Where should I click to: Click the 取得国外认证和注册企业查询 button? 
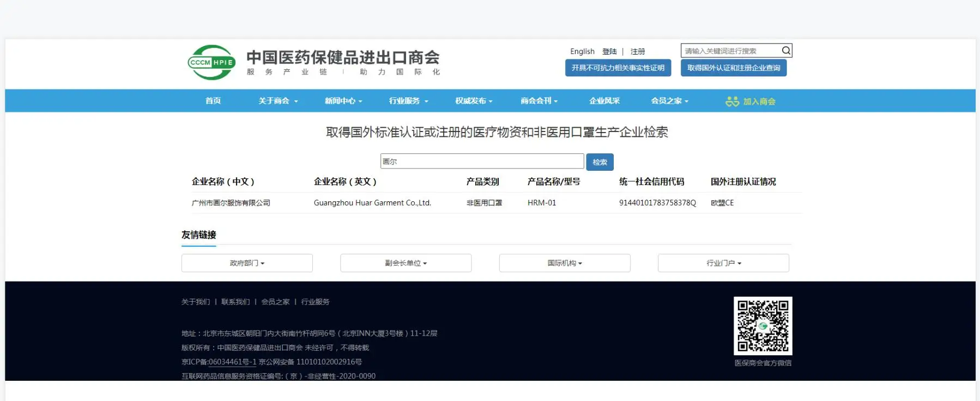pyautogui.click(x=733, y=68)
